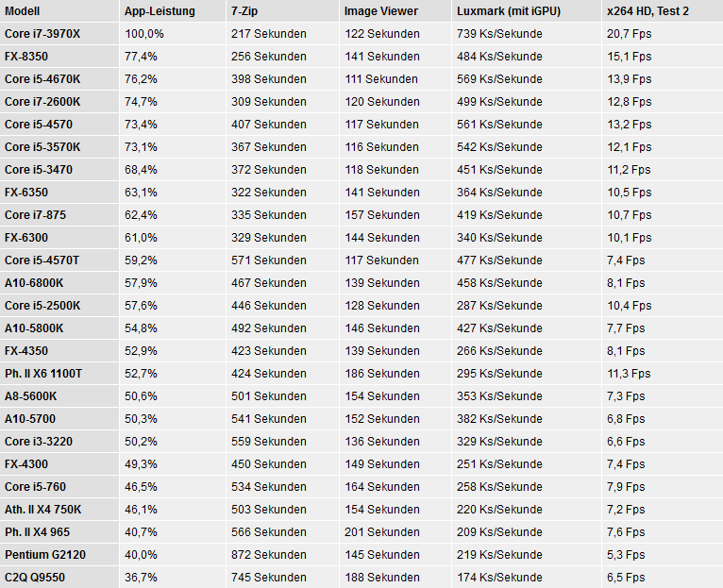Select the A10-6800K row label
Viewport: 723px width, 588px height.
[x=34, y=283]
